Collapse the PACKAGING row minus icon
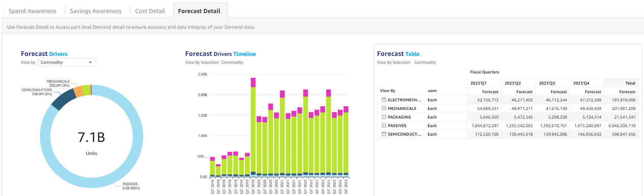Screen dimensions: 644x196 pos(384,117)
